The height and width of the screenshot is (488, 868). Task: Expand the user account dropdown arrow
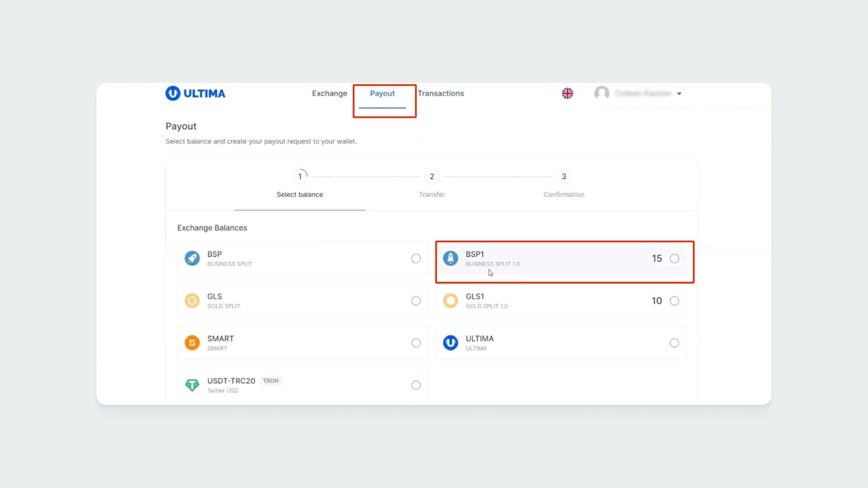[679, 94]
